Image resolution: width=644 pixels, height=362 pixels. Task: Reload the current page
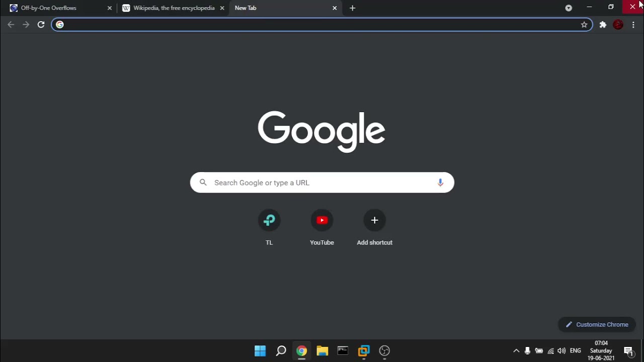click(41, 25)
